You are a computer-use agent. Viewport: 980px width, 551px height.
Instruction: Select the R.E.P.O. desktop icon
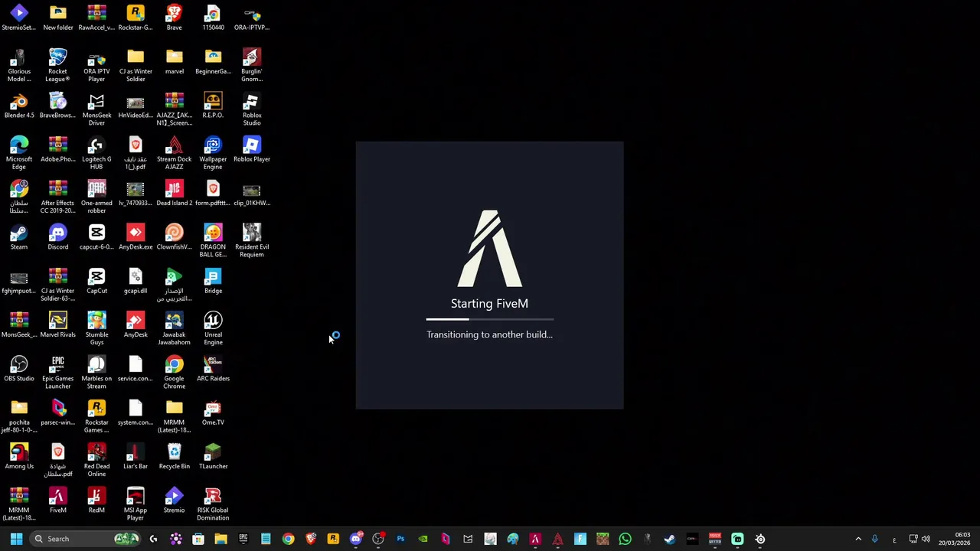213,106
